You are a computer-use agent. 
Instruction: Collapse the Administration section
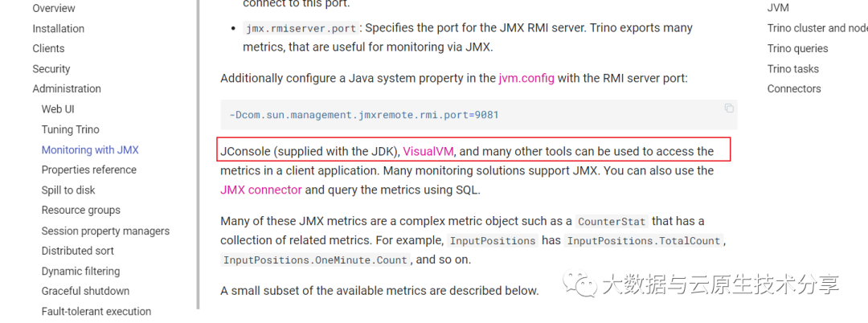(67, 89)
